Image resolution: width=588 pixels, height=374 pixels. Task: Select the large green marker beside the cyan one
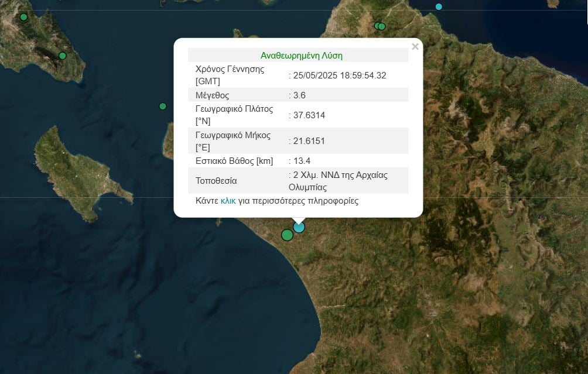[287, 235]
